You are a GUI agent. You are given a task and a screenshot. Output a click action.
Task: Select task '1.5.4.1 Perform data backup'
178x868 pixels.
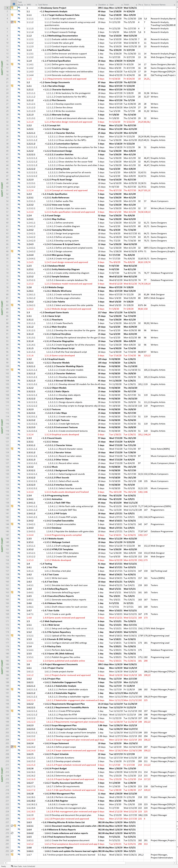tap(59, 650)
